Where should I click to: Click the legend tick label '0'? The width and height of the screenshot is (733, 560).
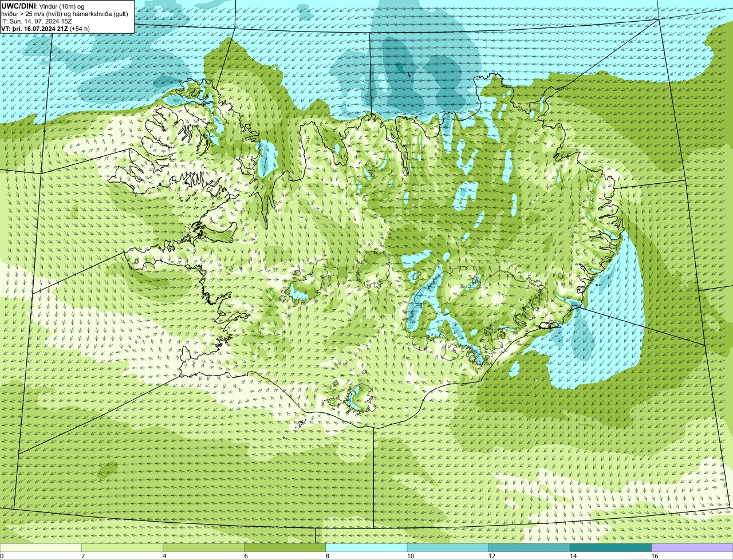click(2, 556)
